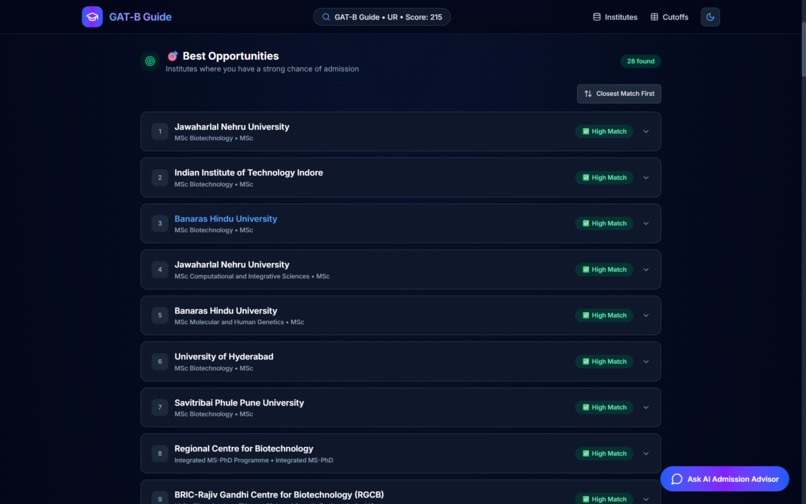
Task: Open the Banaras Hindu University blue link
Action: click(x=225, y=219)
